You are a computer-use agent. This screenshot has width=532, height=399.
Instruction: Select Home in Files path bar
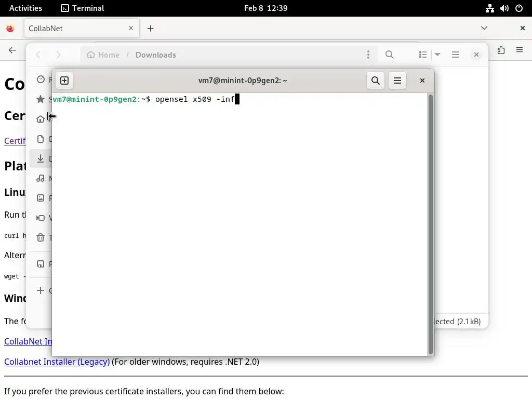(x=103, y=55)
